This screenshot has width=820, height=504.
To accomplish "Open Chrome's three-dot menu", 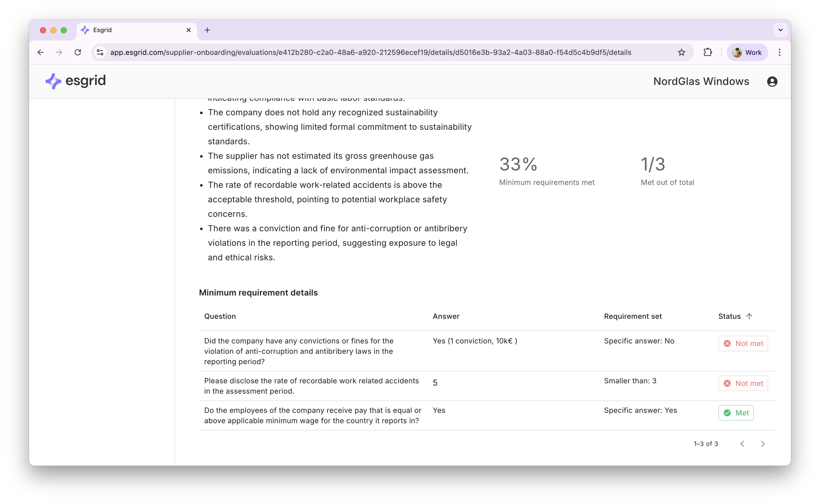I will (x=779, y=52).
